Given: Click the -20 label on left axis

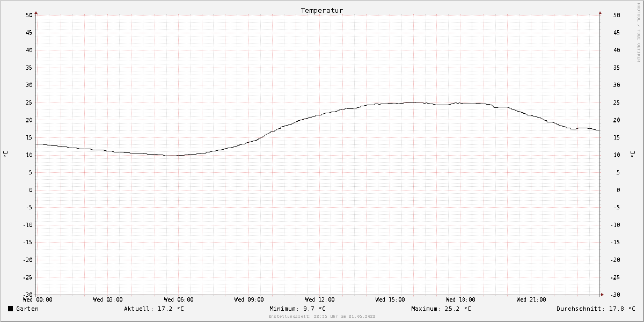Looking at the screenshot, I should [x=27, y=260].
